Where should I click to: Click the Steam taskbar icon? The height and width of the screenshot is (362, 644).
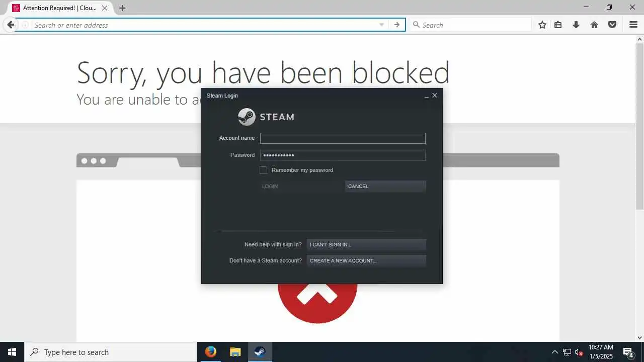pos(260,352)
